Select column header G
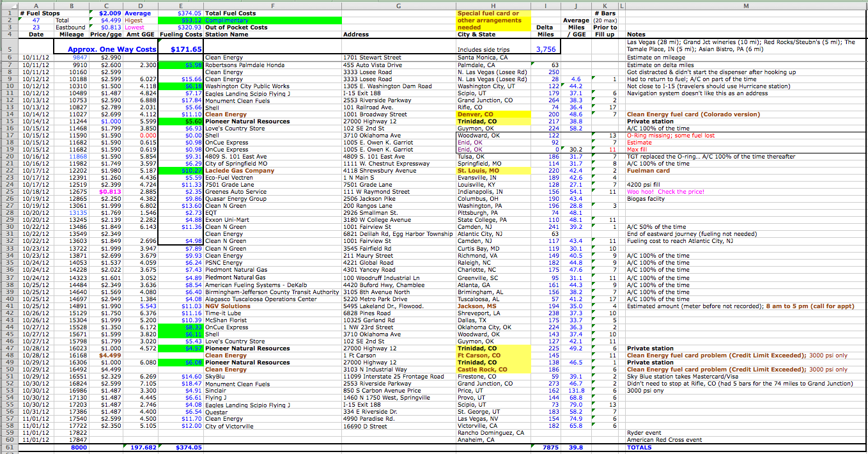Viewport: 868px width, 454px height. coord(399,5)
